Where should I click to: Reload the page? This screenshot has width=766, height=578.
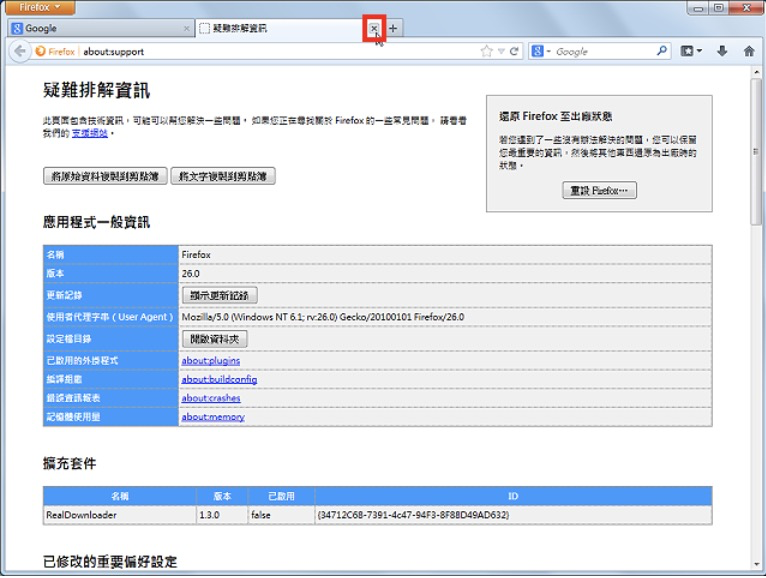pyautogui.click(x=514, y=51)
